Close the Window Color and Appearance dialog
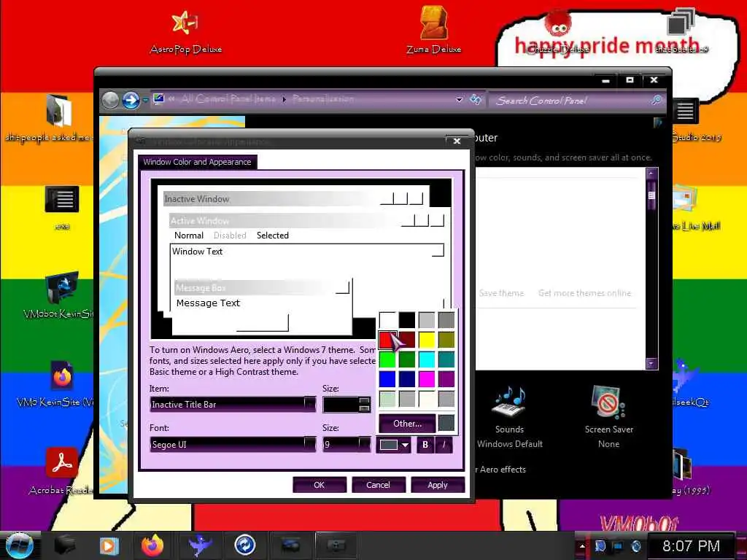Image resolution: width=747 pixels, height=560 pixels. [457, 141]
